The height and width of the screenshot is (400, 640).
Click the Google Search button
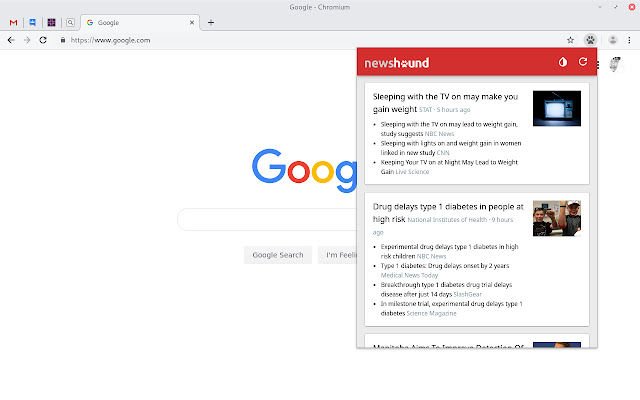click(278, 255)
